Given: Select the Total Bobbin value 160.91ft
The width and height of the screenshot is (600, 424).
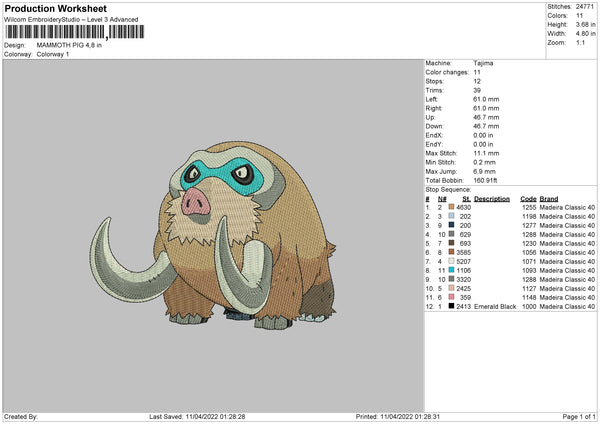Looking at the screenshot, I should pos(485,181).
